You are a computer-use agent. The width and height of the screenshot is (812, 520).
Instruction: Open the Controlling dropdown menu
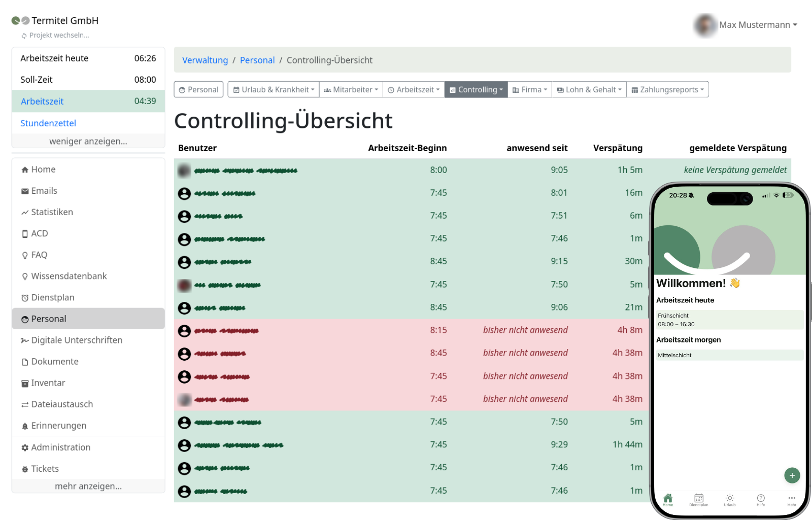476,89
